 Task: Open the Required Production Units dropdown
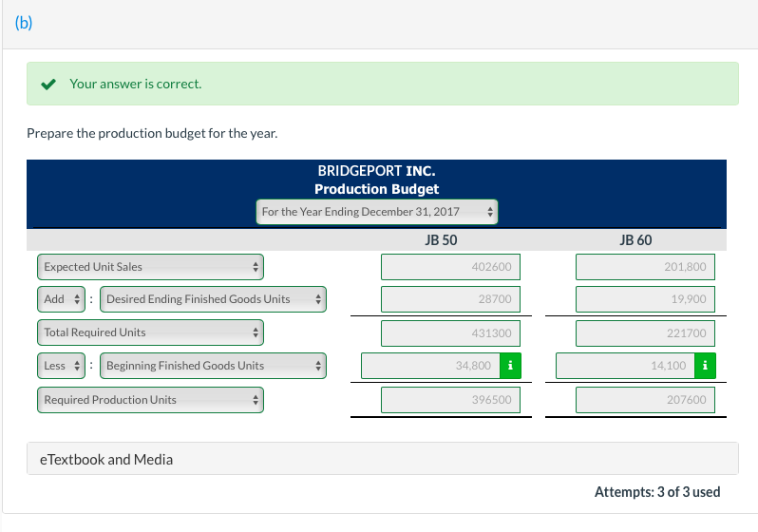tap(150, 400)
